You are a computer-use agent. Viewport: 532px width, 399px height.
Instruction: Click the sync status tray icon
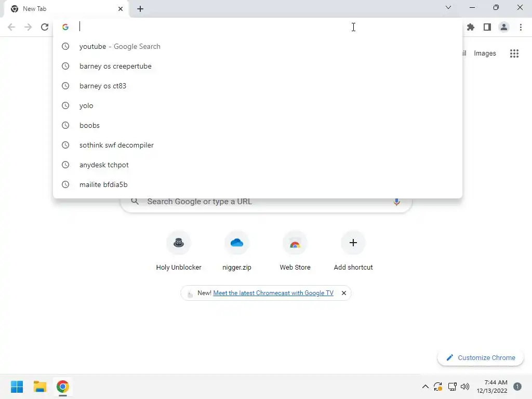(x=438, y=387)
